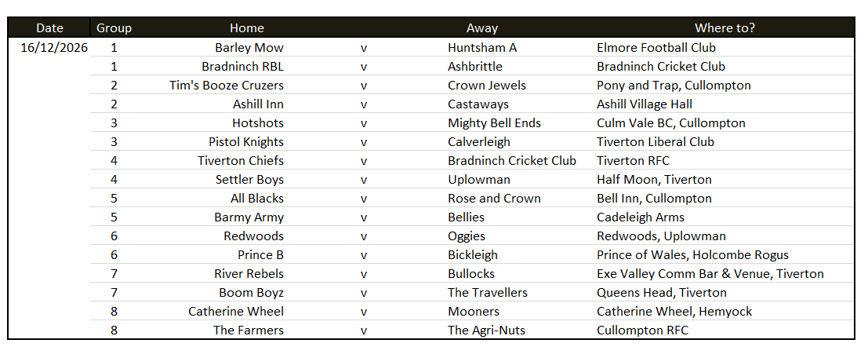Viewport: 868px width, 347px height.
Task: Select the Tiverton Chiefs home cell
Action: [x=241, y=161]
